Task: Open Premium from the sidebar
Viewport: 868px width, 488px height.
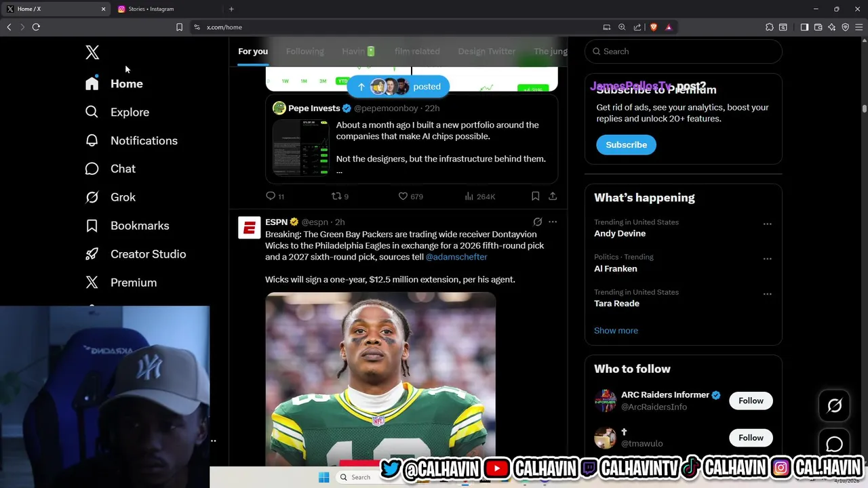Action: coord(121,283)
